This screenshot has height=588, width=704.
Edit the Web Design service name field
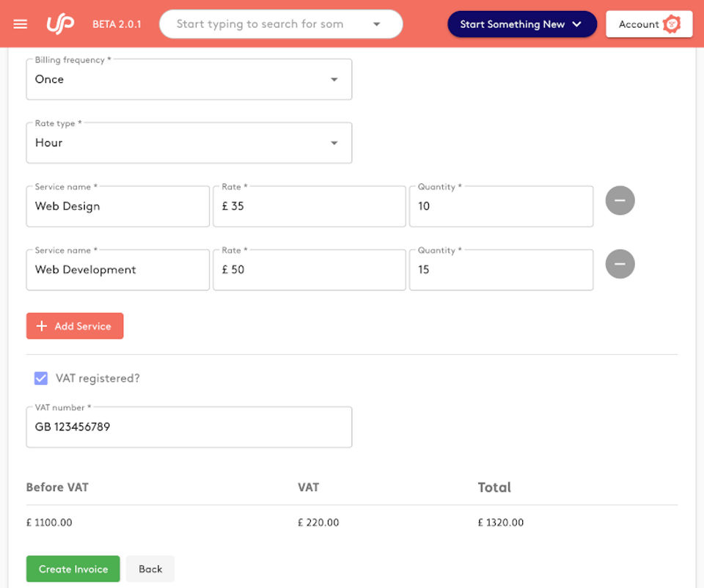coord(117,207)
